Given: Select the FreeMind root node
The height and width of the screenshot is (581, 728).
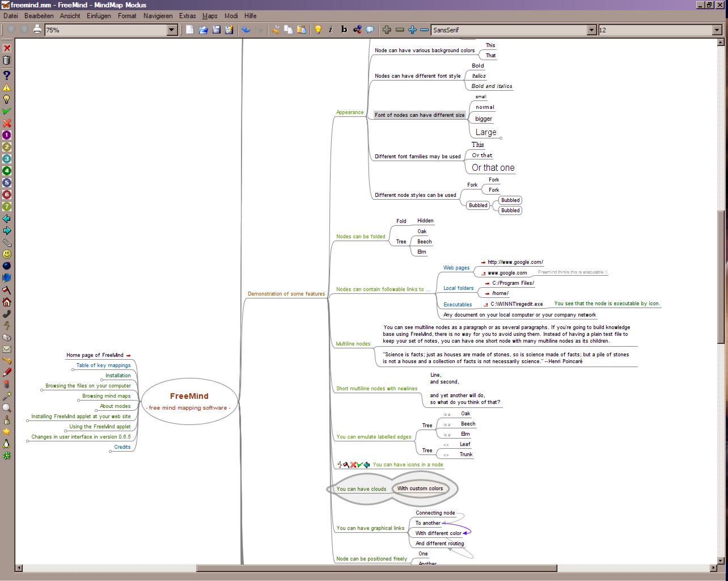Looking at the screenshot, I should (x=189, y=401).
